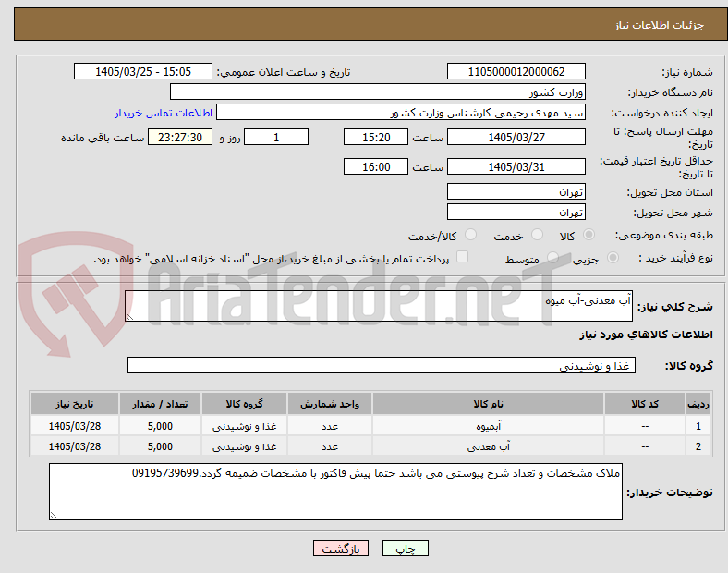Viewport: 728px width, 573px height.
Task: Click the remaining time field 23:27:30
Action: pos(180,137)
